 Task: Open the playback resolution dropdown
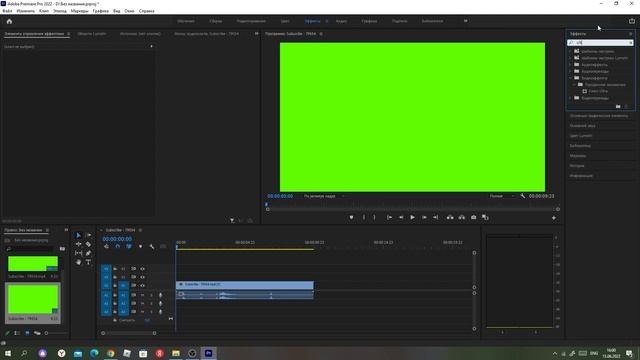click(502, 196)
